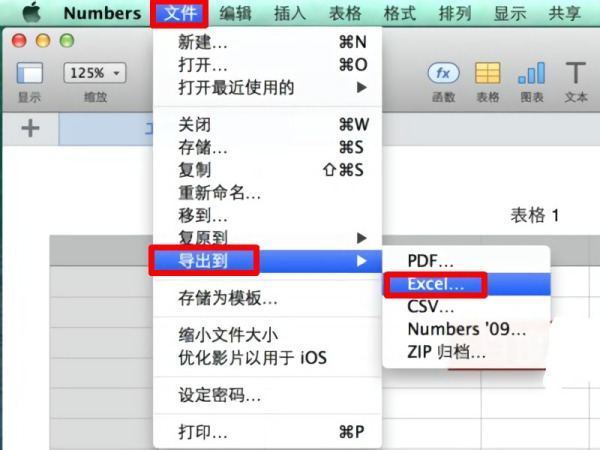This screenshot has width=600, height=450.
Task: Choose 新建… from the file menu
Action: click(267, 42)
